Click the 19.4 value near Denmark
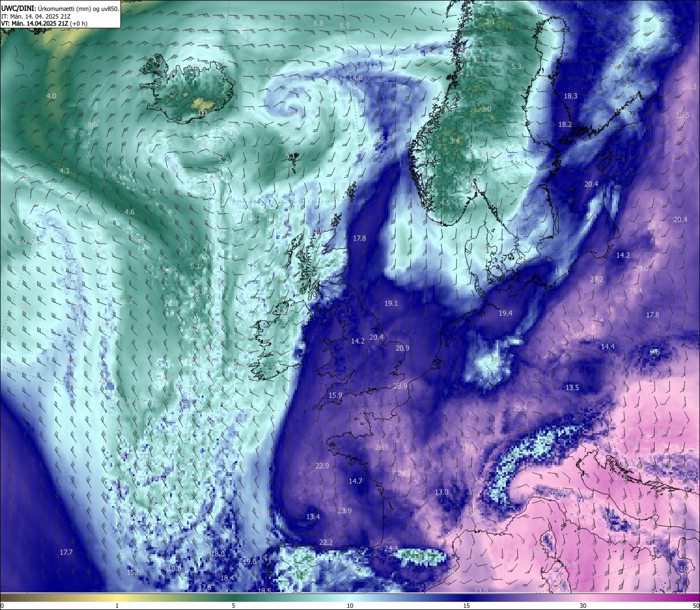This screenshot has height=610, width=700. click(x=505, y=313)
